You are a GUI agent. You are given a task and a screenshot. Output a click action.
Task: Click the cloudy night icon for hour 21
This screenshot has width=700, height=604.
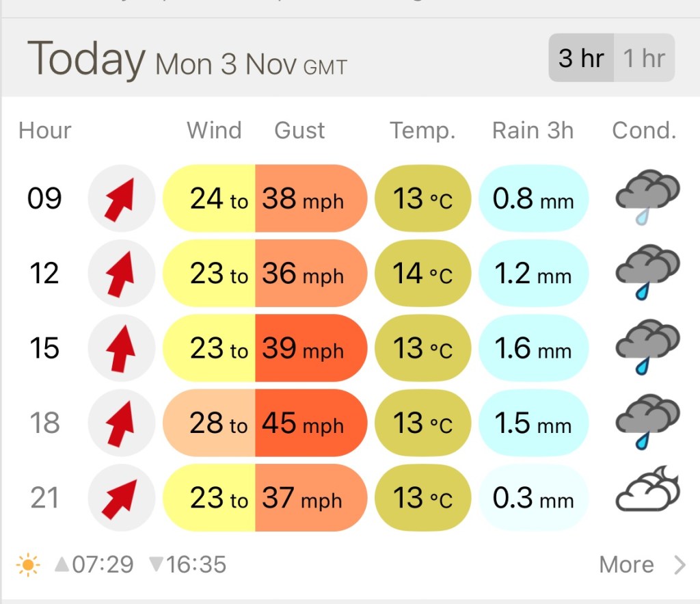pos(647,490)
